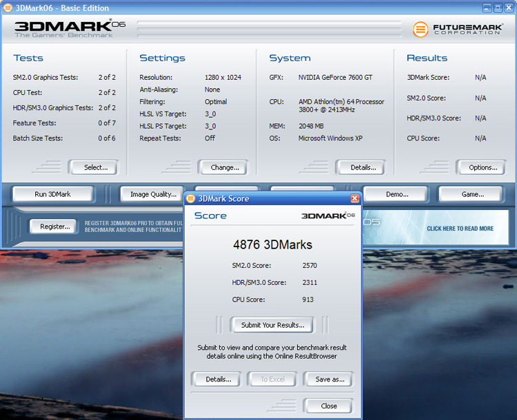Click Close in the score dialog
The height and width of the screenshot is (420, 517).
click(328, 406)
